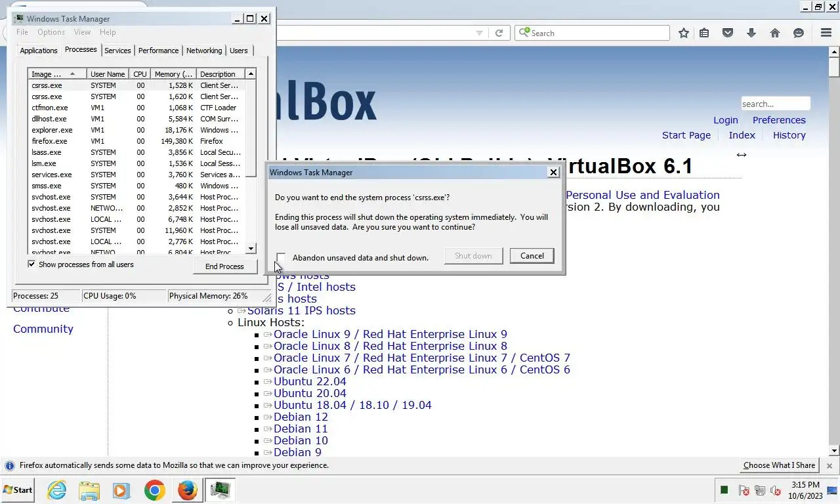Image resolution: width=840 pixels, height=504 pixels.
Task: Open the Firefox hamburger menu
Action: coord(826,33)
